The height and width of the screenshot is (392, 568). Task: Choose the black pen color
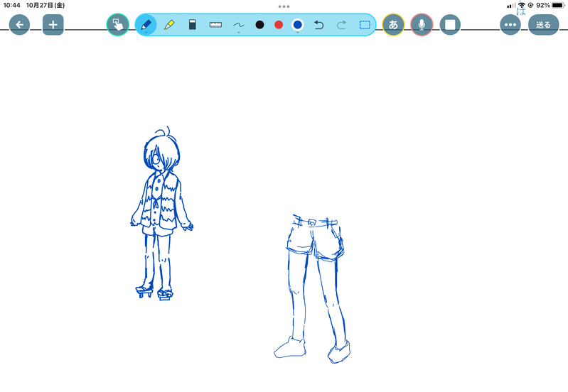[x=259, y=25]
